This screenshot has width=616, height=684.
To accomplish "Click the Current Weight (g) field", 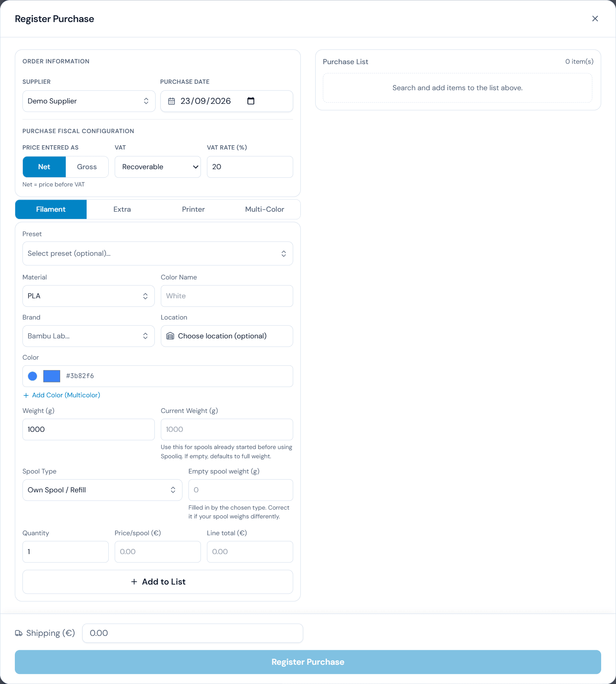I will tap(227, 429).
